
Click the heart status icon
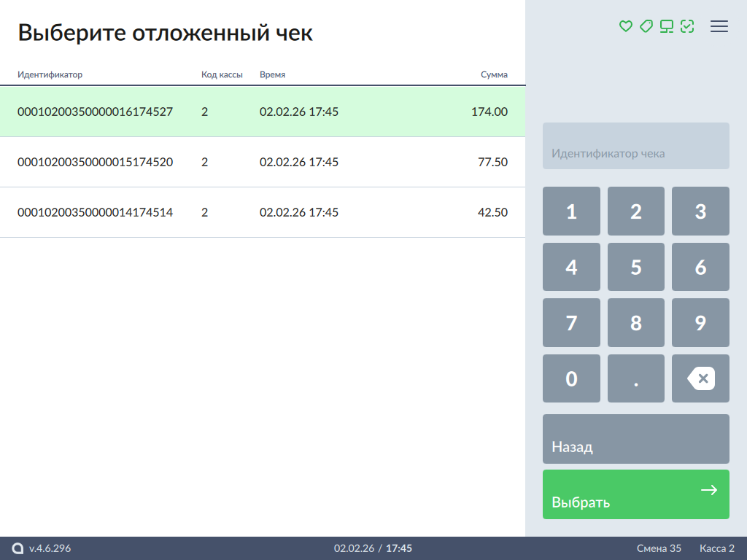point(625,26)
